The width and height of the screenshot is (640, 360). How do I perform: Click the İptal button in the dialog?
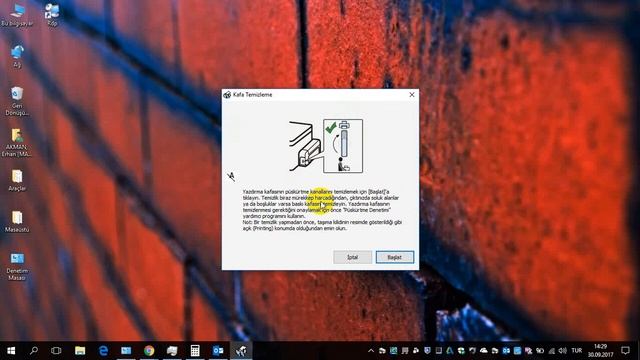(353, 257)
